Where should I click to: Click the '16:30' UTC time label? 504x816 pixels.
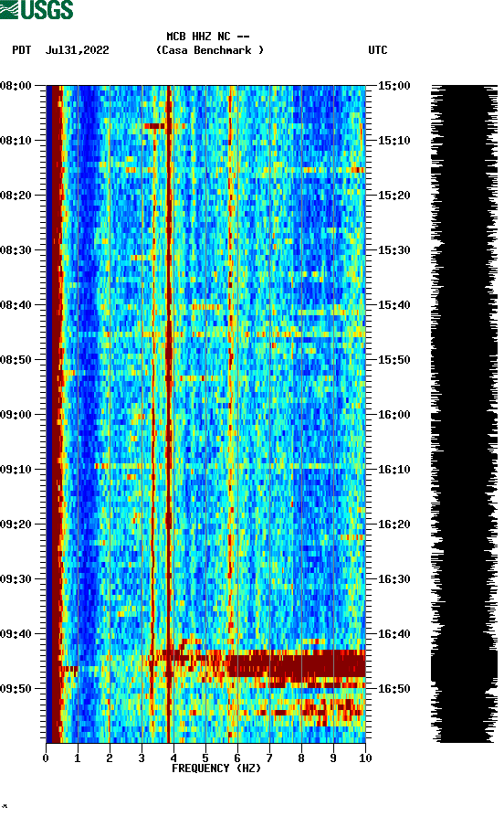coord(394,579)
